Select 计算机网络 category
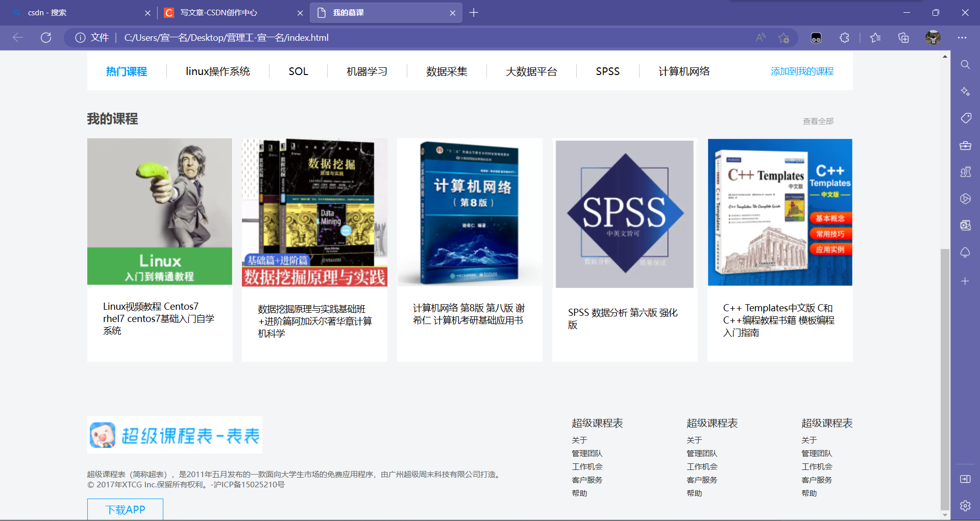The width and height of the screenshot is (980, 521). tap(684, 71)
